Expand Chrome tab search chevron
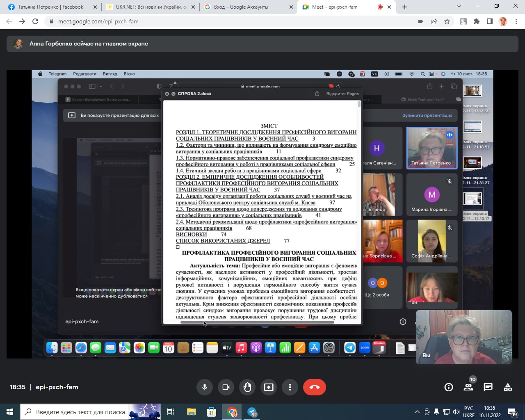Viewport: 525px width, 420px height. pyautogui.click(x=459, y=6)
